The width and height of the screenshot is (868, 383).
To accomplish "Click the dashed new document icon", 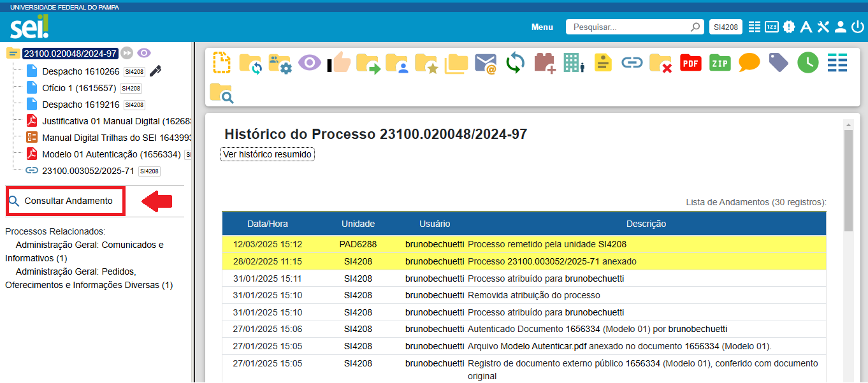I will coord(221,63).
